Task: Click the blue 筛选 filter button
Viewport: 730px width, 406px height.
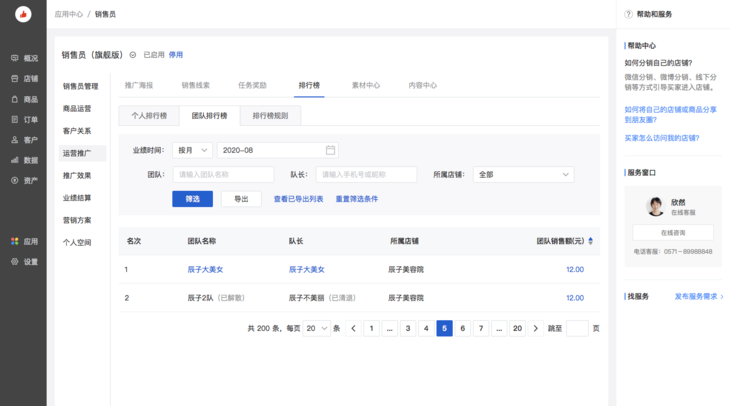Action: click(192, 199)
